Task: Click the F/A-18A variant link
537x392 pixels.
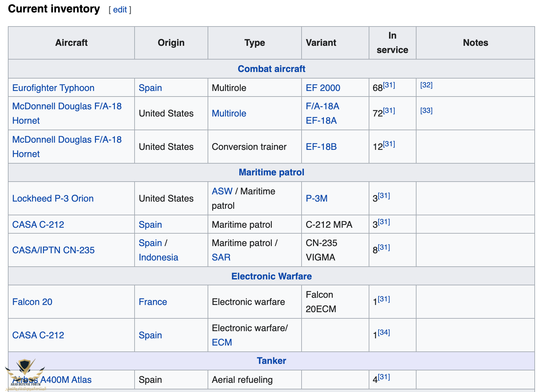Action: point(322,106)
